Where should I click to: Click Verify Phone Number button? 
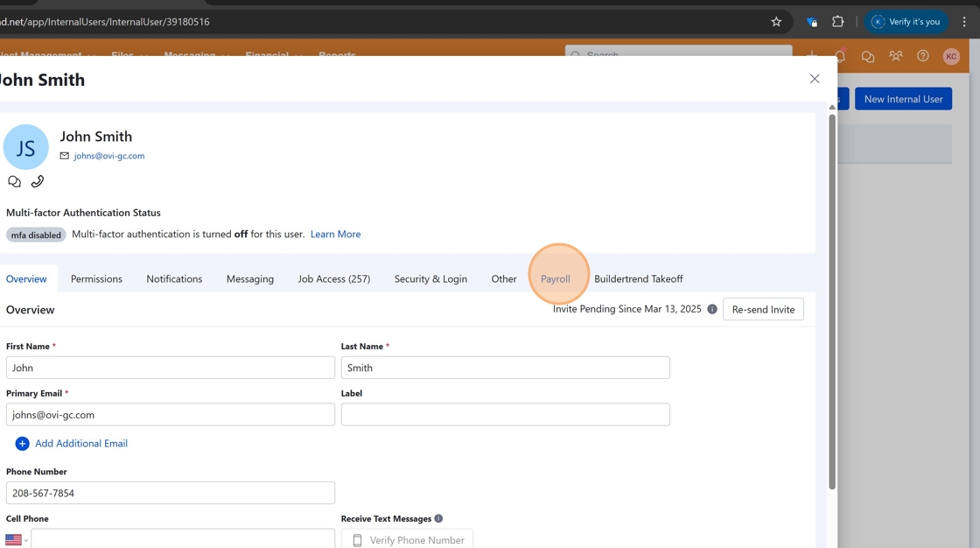click(407, 540)
